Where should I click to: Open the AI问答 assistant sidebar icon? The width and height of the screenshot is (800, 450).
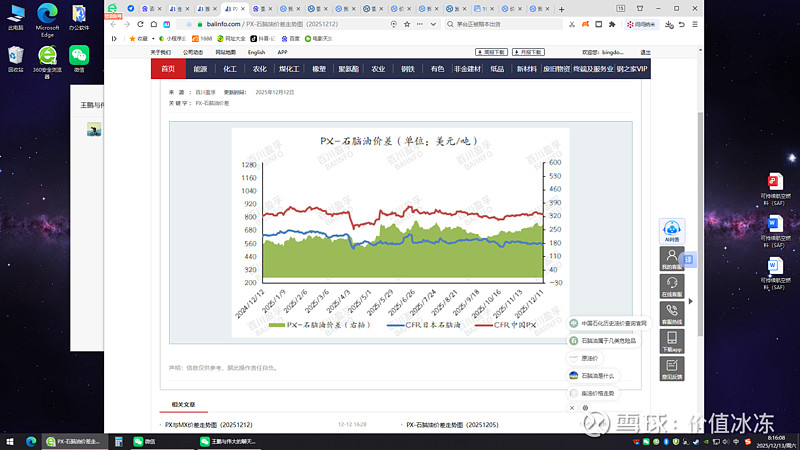pos(672,232)
